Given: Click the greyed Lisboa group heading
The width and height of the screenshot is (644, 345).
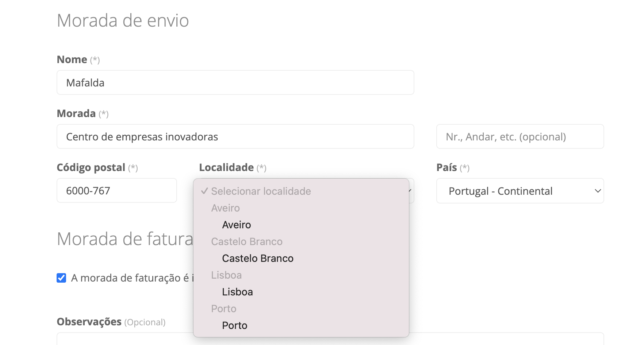Looking at the screenshot, I should pos(226,275).
